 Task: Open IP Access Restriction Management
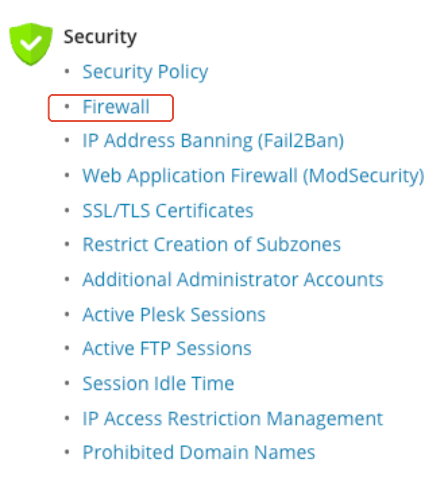point(233,418)
